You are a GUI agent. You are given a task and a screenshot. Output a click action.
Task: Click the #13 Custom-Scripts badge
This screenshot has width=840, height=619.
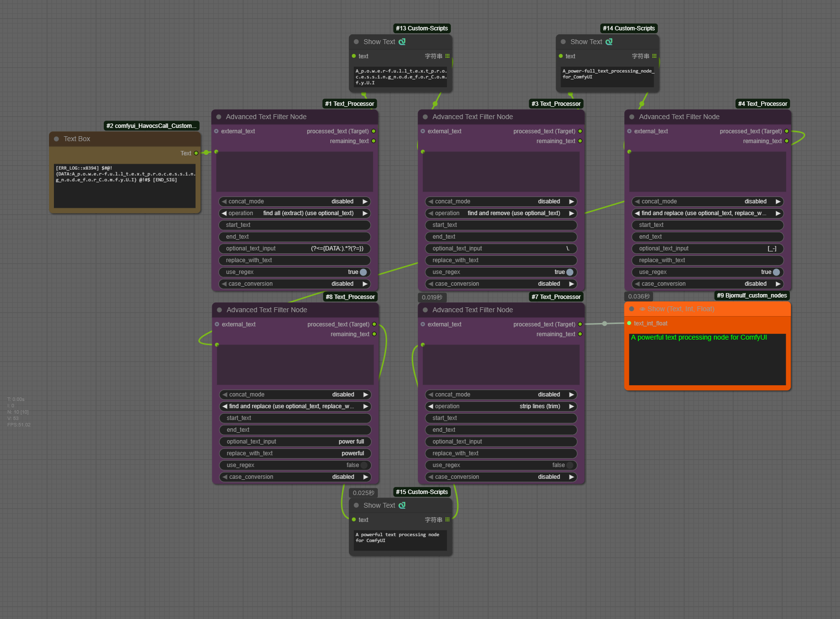tap(422, 28)
